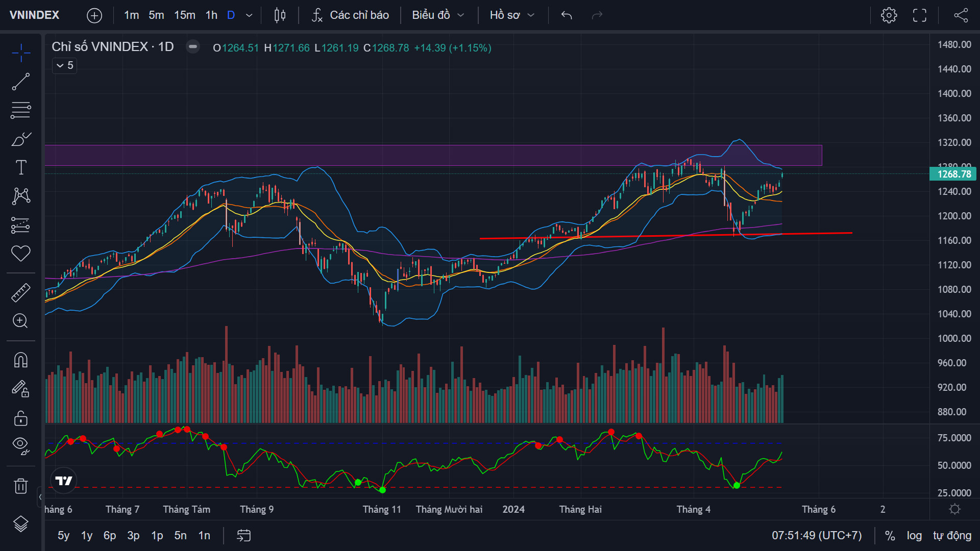This screenshot has width=980, height=551.
Task: Open the object tree layers icon
Action: pyautogui.click(x=21, y=524)
